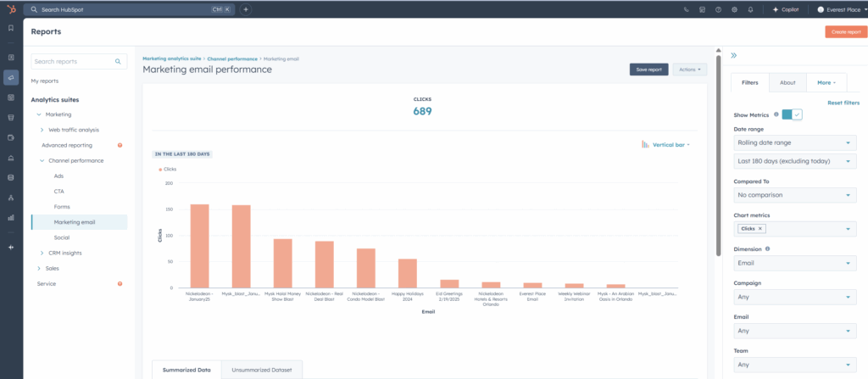The height and width of the screenshot is (379, 868).
Task: Open the Rolling date range dropdown
Action: [x=794, y=143]
